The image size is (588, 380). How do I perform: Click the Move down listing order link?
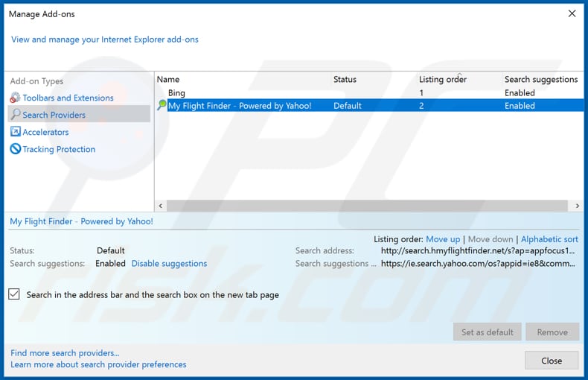click(x=490, y=239)
